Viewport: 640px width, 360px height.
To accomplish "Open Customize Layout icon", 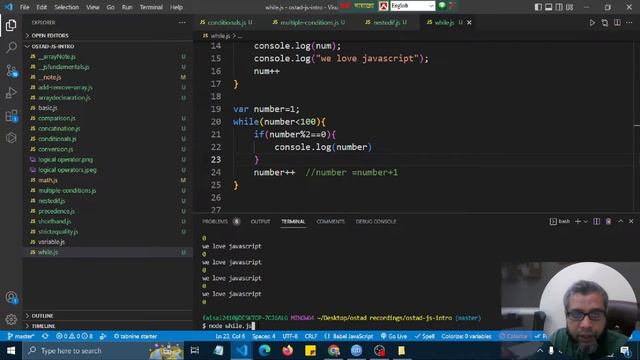I will [x=569, y=7].
